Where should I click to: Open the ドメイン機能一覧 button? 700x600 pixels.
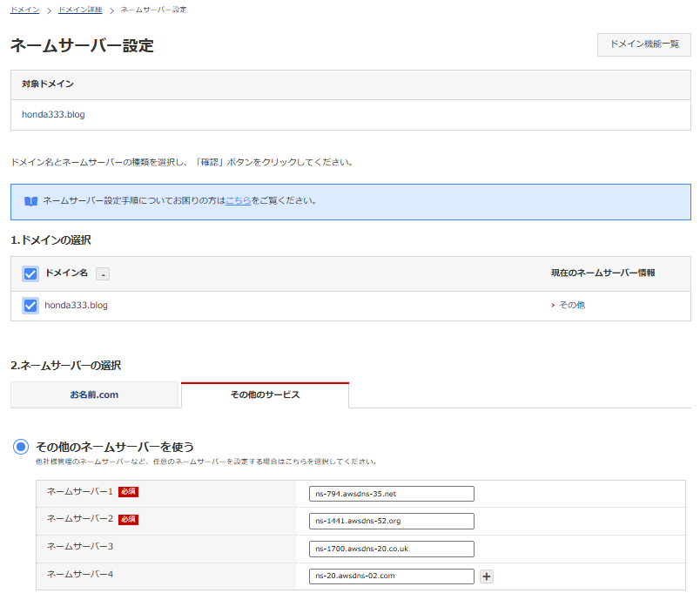click(x=643, y=44)
